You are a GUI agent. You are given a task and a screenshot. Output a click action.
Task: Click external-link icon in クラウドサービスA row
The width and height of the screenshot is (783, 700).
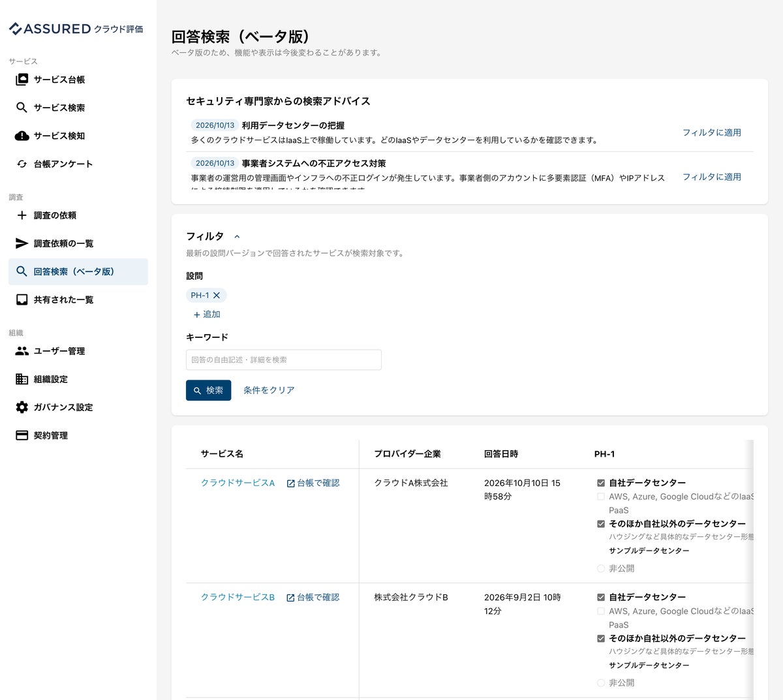[291, 483]
